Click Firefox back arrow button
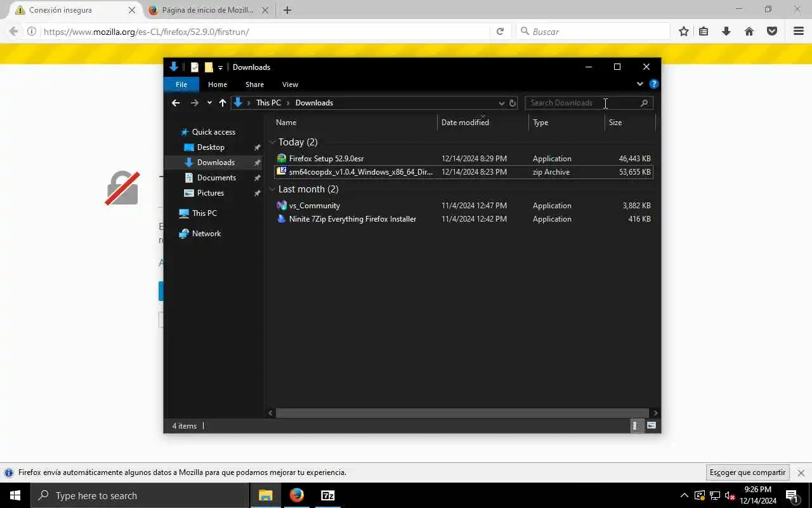The image size is (812, 508). tap(13, 31)
